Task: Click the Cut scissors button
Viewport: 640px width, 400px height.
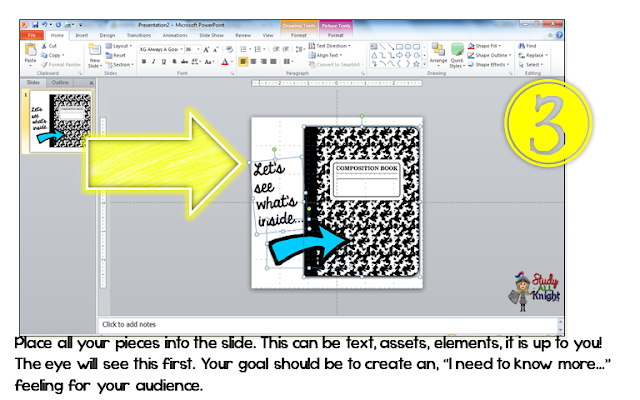Action: [49, 46]
